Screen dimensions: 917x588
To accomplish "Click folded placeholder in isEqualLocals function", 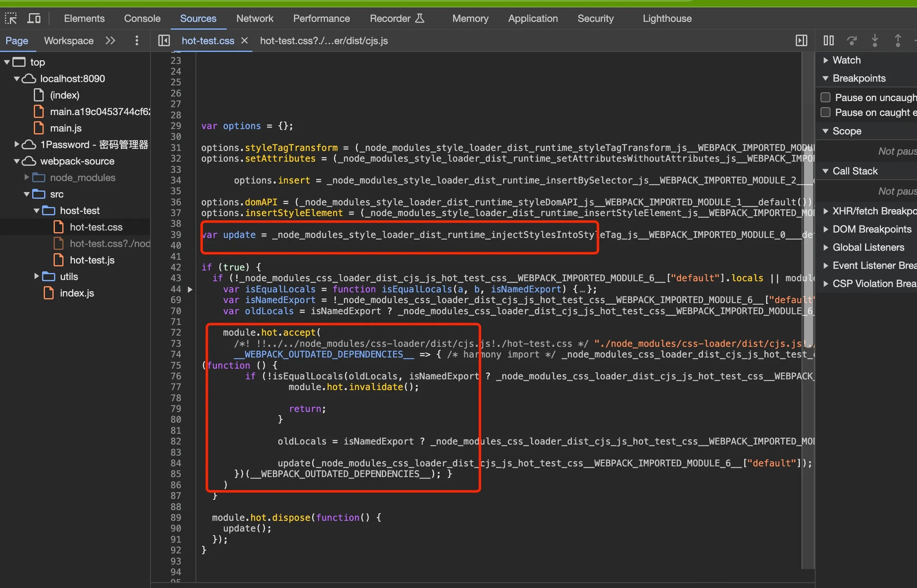I will pos(582,289).
